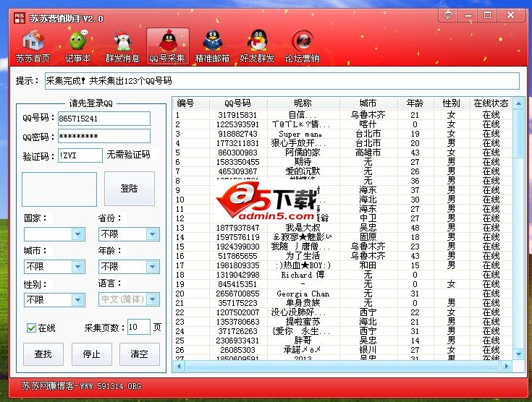Click the horizontal scrollbar right arrow
532x402 pixels.
pyautogui.click(x=506, y=366)
